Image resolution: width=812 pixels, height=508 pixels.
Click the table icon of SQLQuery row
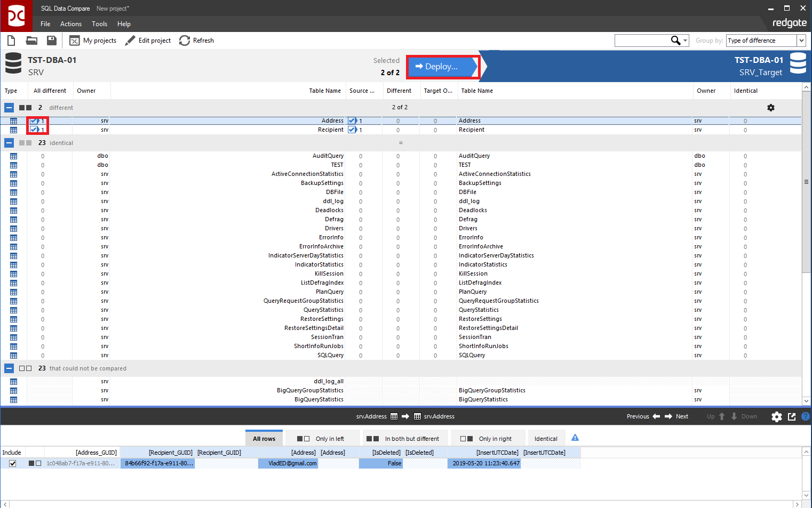coord(13,356)
